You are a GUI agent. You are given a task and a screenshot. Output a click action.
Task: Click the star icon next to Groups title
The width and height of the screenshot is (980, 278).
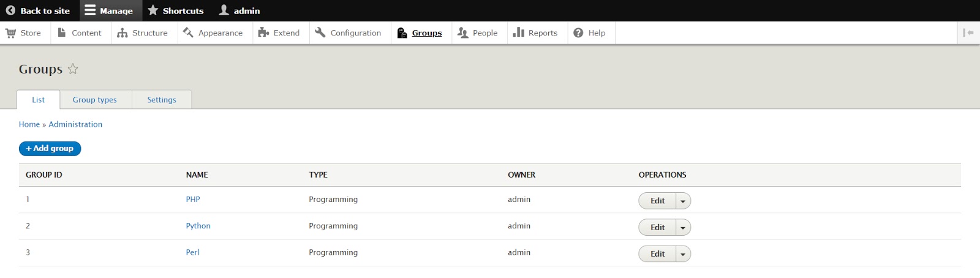tap(73, 69)
